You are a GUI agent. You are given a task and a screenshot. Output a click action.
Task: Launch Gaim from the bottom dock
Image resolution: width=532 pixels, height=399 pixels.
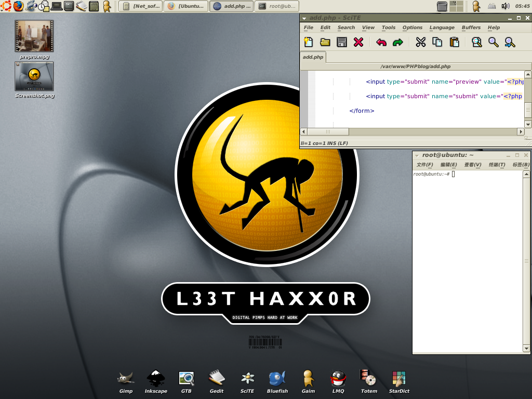point(308,382)
